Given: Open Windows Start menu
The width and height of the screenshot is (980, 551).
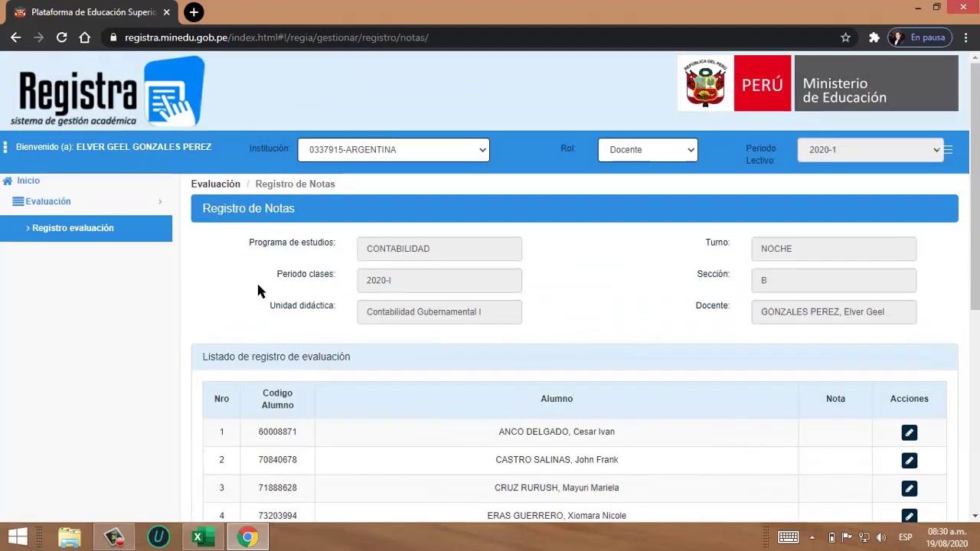Looking at the screenshot, I should (x=18, y=536).
